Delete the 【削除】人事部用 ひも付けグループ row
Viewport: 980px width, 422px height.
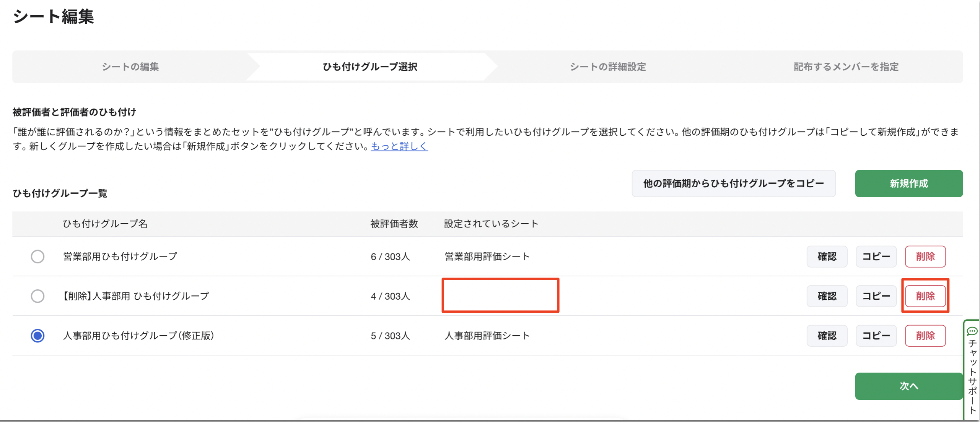(925, 296)
